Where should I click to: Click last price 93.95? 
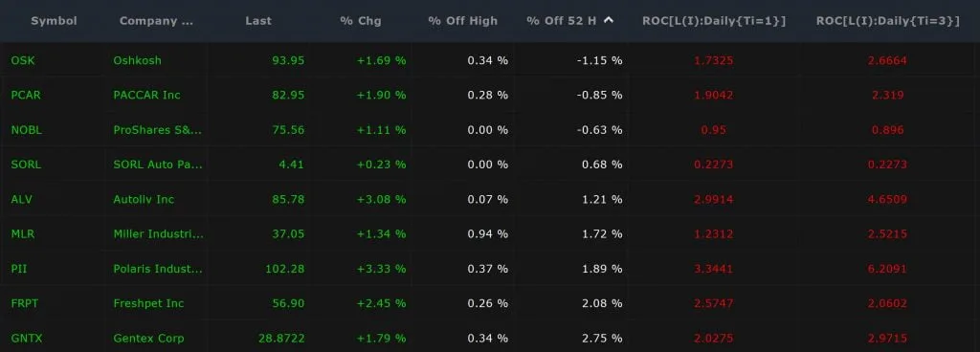click(288, 60)
